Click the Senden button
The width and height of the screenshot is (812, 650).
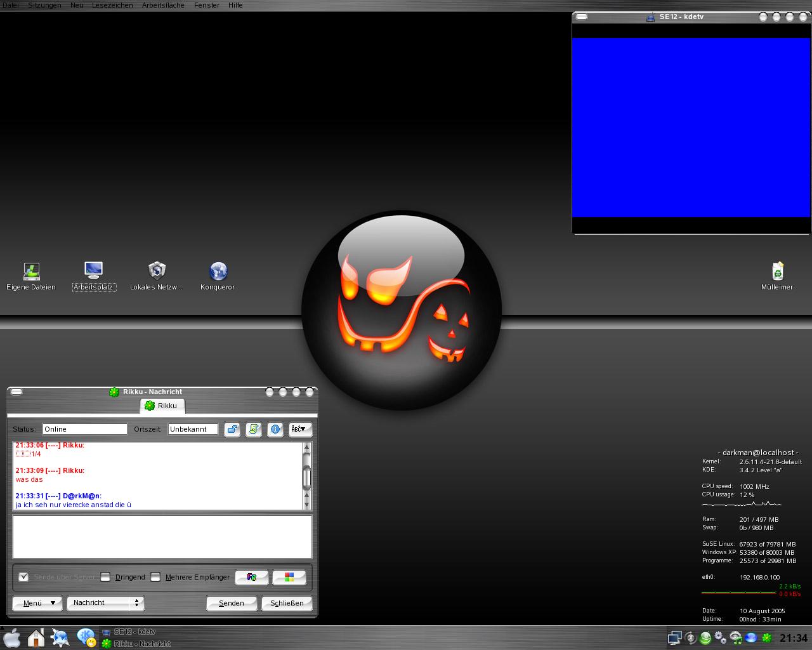pos(232,603)
